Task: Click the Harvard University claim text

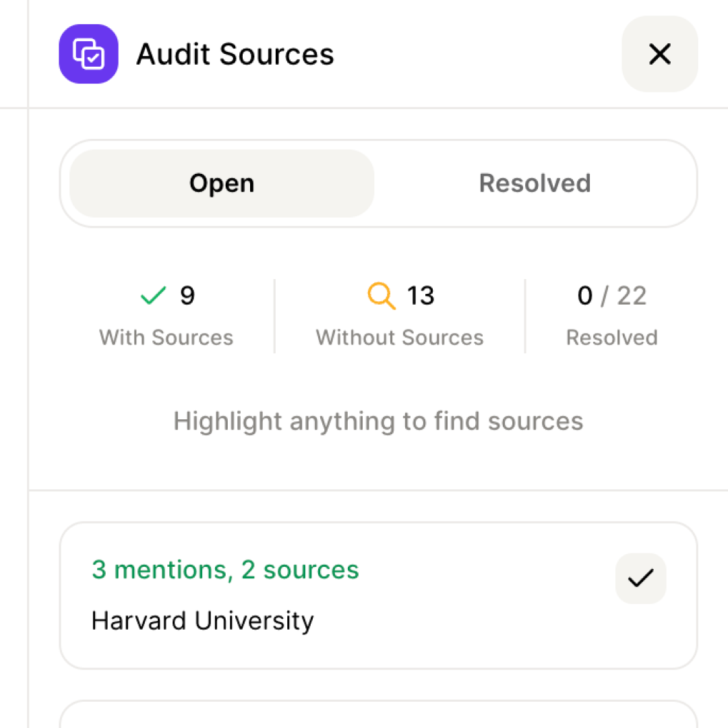Action: 202,620
